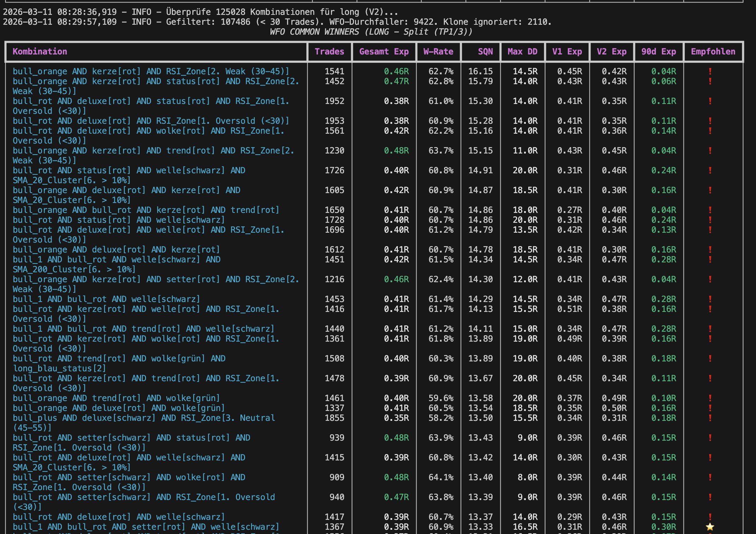
Task: Click the W-Rate column header
Action: [x=438, y=52]
